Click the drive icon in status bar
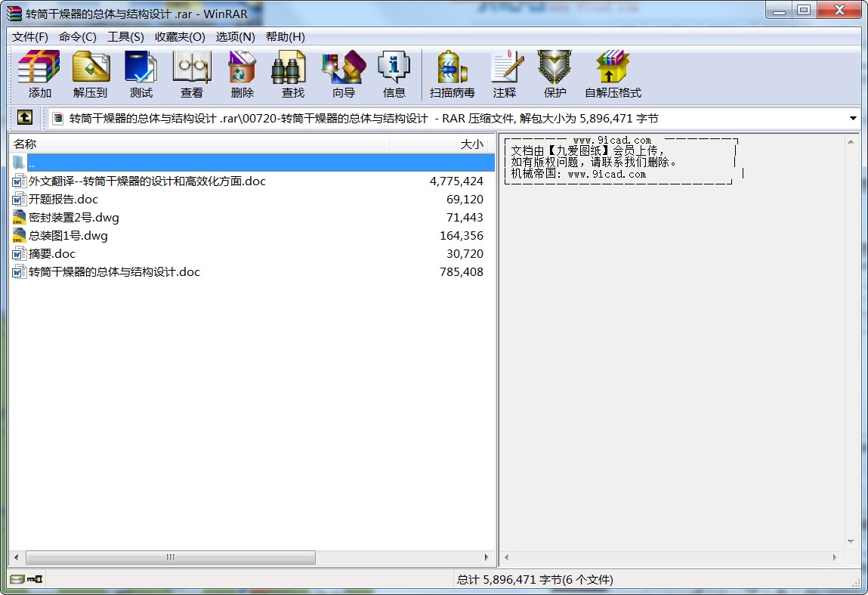Screen dimensions: 868x595 17,579
